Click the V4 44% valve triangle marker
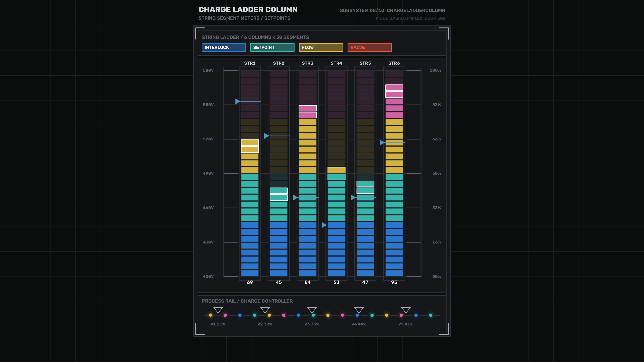The width and height of the screenshot is (644, 362). click(359, 310)
